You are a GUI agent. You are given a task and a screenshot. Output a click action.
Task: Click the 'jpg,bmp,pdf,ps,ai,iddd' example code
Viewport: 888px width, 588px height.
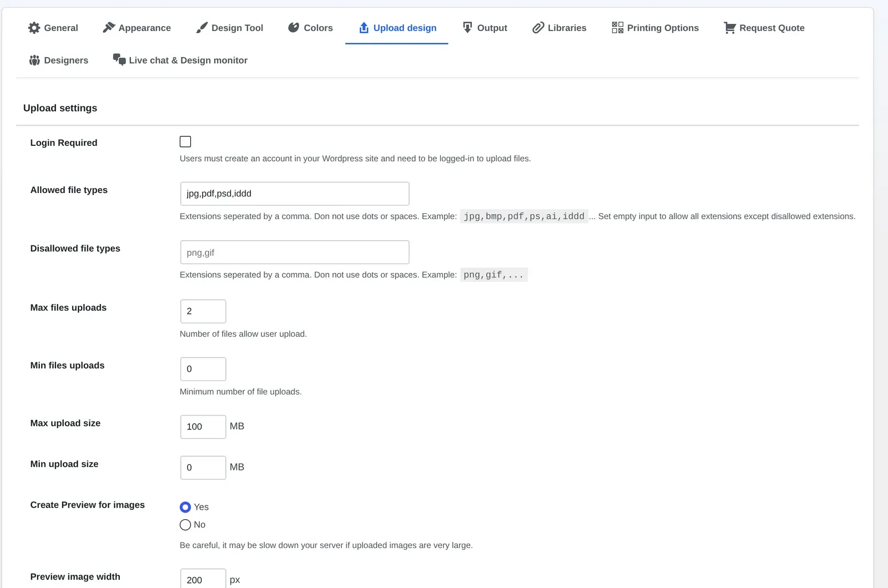[x=524, y=216]
